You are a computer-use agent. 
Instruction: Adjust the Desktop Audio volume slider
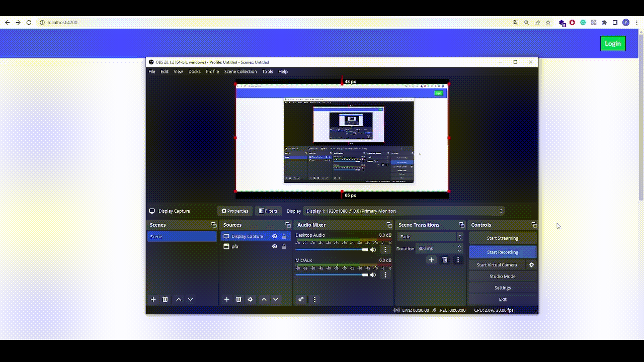pos(332,249)
